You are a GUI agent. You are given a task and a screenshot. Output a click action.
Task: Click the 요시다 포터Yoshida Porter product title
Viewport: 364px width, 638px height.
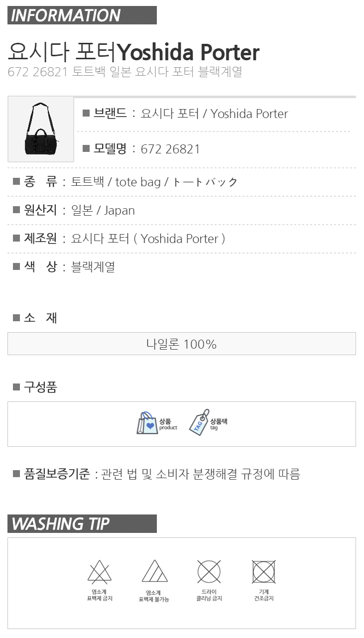click(x=133, y=52)
